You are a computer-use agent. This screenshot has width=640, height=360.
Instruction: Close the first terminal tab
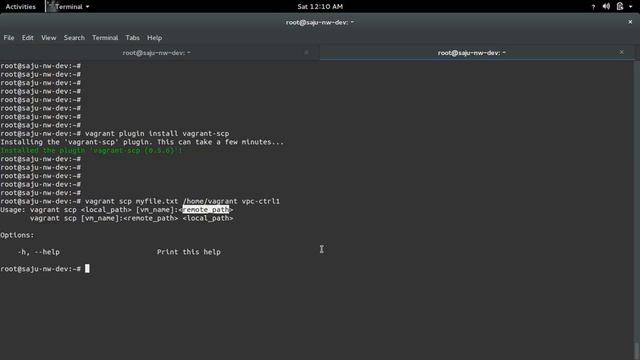click(307, 53)
